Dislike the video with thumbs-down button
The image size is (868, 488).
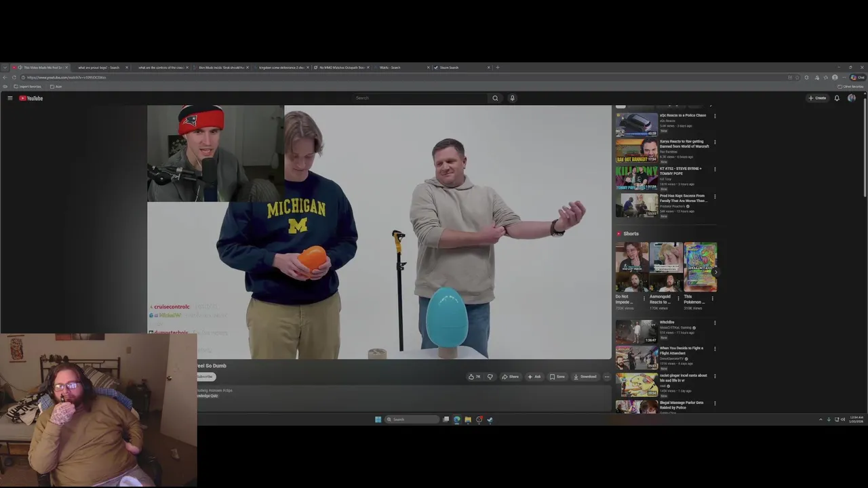490,377
